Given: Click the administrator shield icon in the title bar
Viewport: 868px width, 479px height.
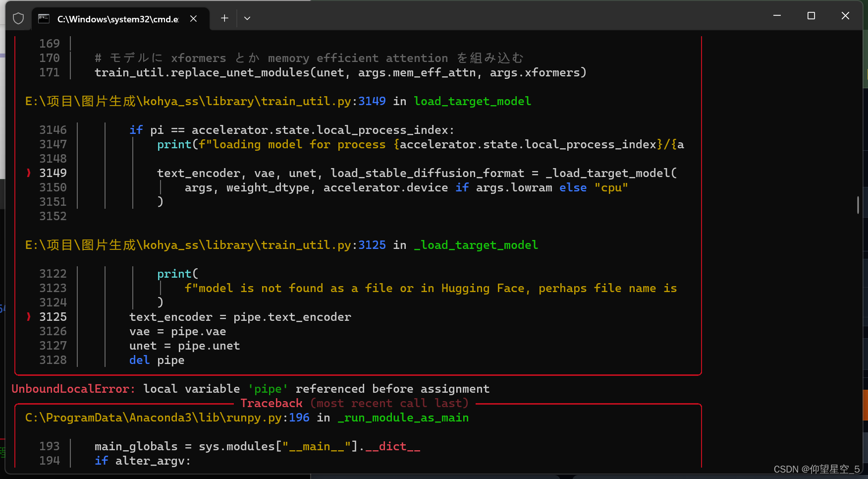Looking at the screenshot, I should pyautogui.click(x=18, y=18).
